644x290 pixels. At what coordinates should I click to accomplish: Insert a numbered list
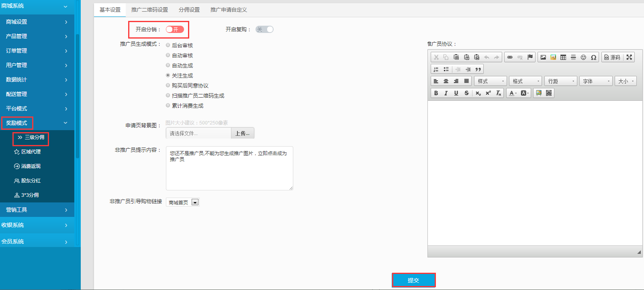pyautogui.click(x=436, y=69)
